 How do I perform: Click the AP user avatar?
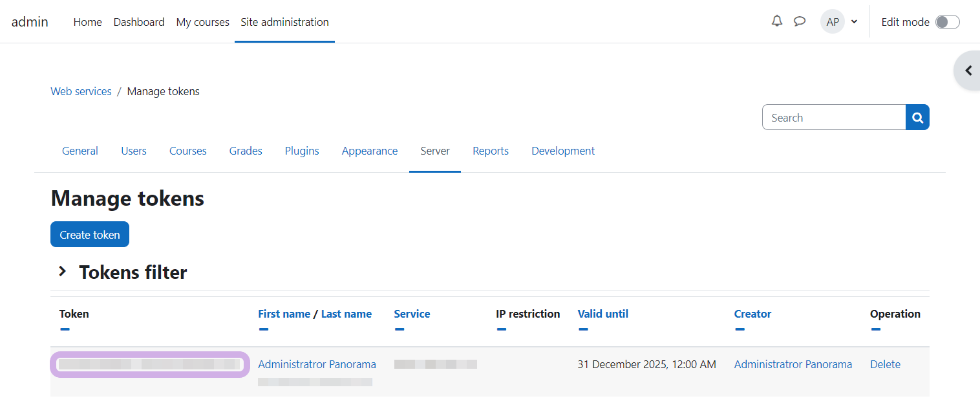click(833, 22)
